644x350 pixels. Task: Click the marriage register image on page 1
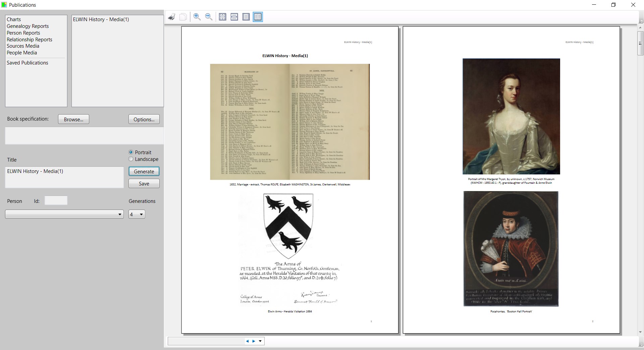tap(290, 122)
